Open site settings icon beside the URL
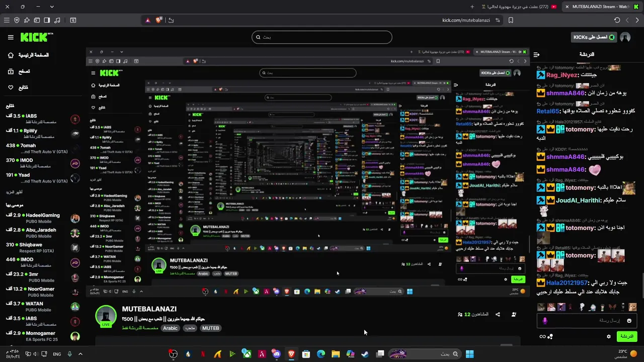 pos(498,20)
